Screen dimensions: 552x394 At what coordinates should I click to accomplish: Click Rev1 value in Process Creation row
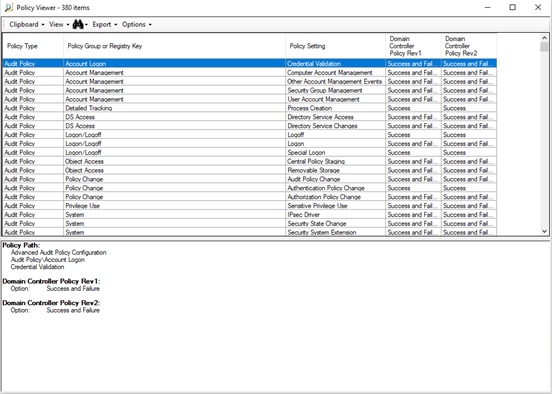(413, 108)
